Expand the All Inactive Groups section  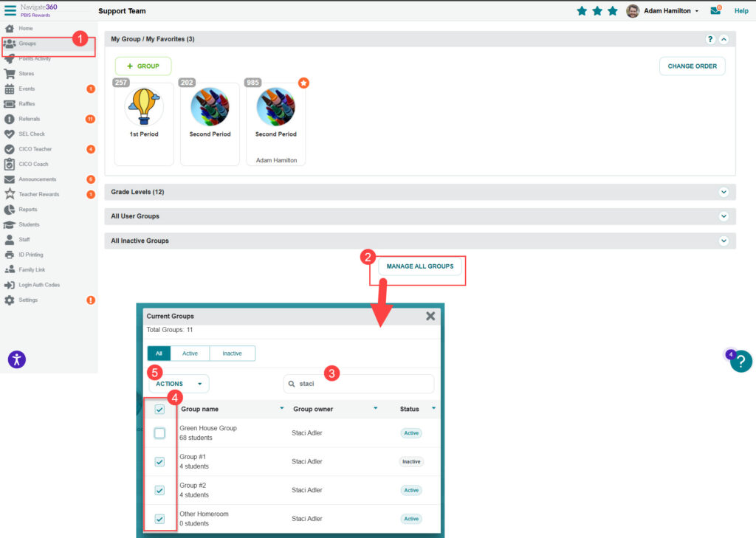pos(724,241)
